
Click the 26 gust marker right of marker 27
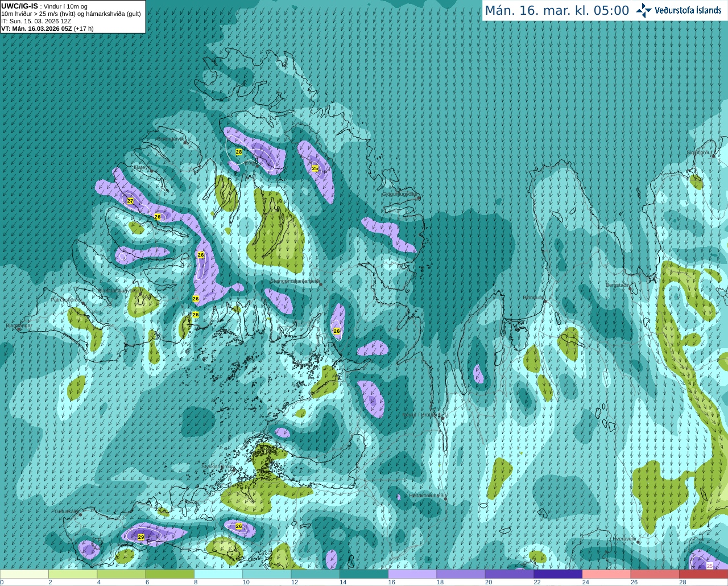point(158,217)
